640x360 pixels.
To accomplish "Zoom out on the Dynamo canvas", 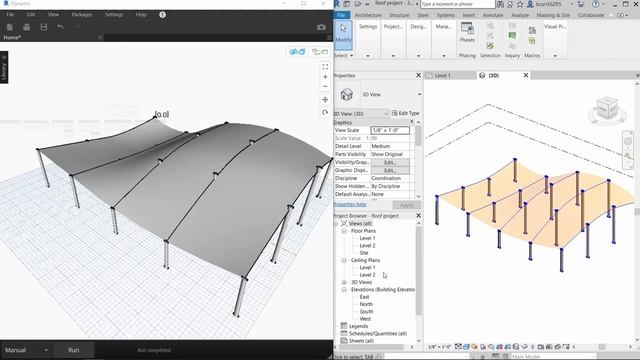I will click(325, 87).
